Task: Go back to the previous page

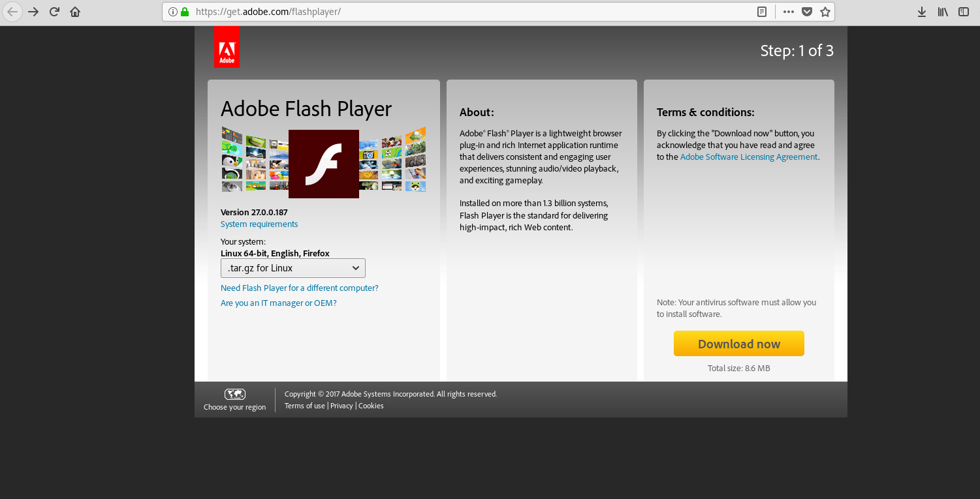Action: [12, 12]
